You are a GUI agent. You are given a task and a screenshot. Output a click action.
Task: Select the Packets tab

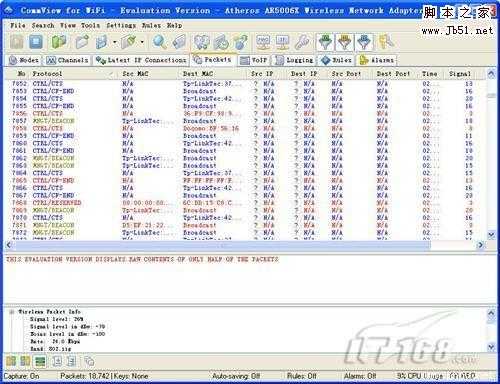point(213,60)
